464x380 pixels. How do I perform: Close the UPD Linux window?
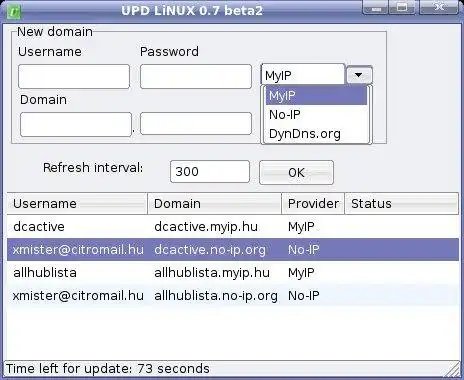point(439,7)
